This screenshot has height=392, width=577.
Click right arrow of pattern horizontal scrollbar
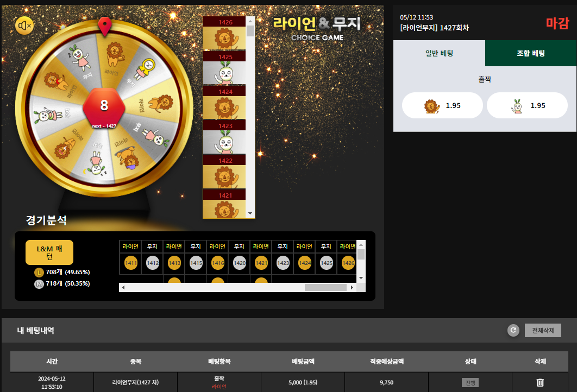(352, 288)
